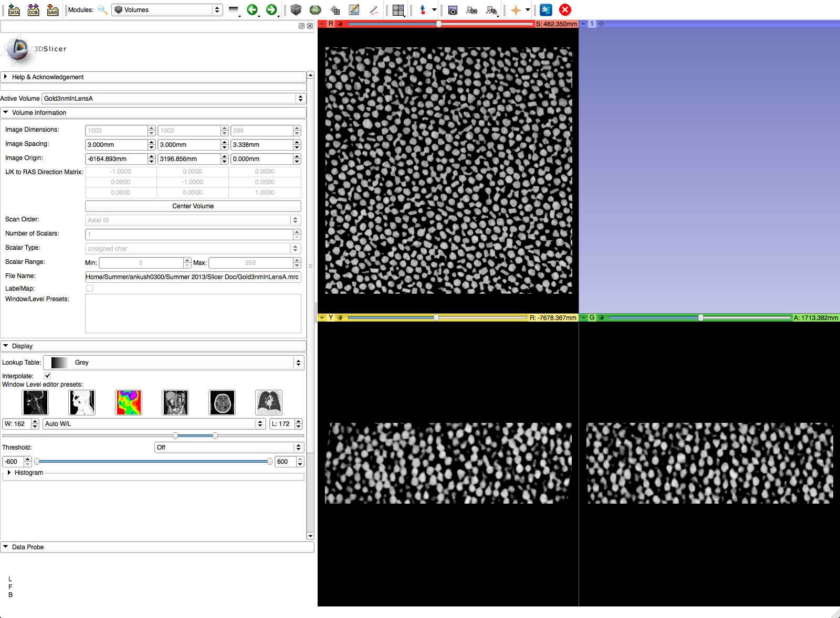This screenshot has height=618, width=840.
Task: Click the red slice offset slider handle
Action: point(439,24)
